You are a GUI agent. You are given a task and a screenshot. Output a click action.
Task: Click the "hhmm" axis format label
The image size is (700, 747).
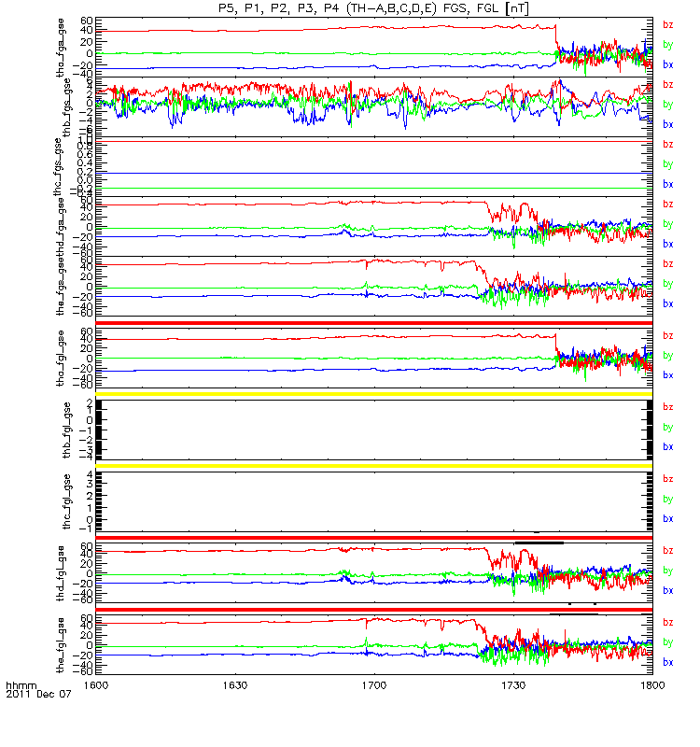(21, 686)
